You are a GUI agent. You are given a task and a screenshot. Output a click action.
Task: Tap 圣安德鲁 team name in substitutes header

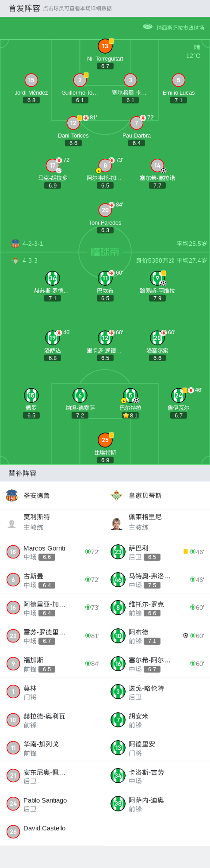pos(37,496)
